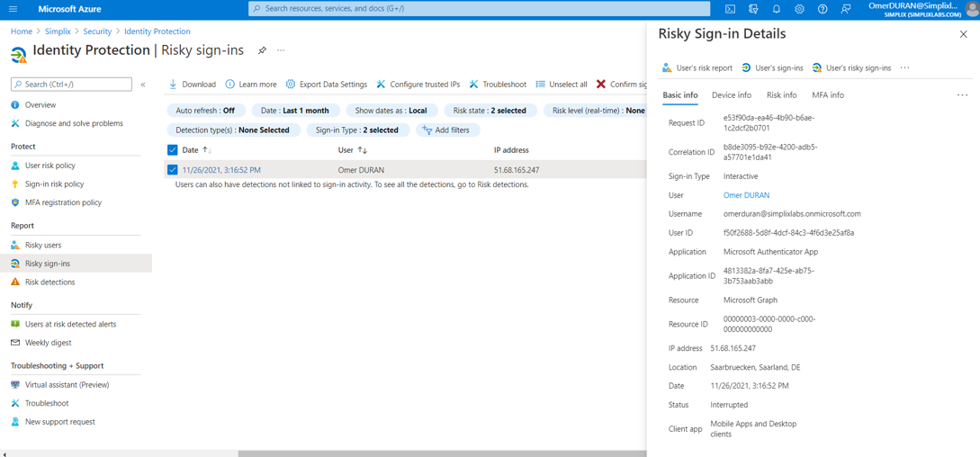Open Cloud Shell from the top bar
Image resolution: width=980 pixels, height=457 pixels.
tap(729, 9)
